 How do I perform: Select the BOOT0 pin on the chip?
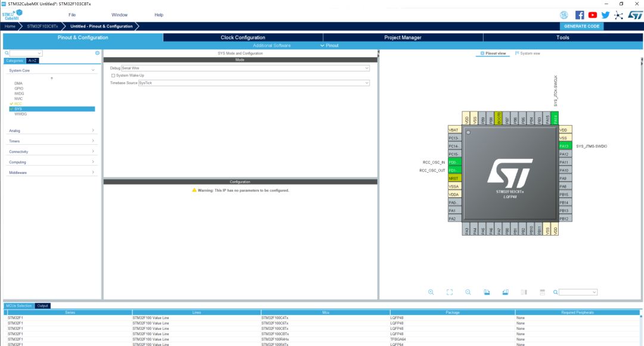499,118
